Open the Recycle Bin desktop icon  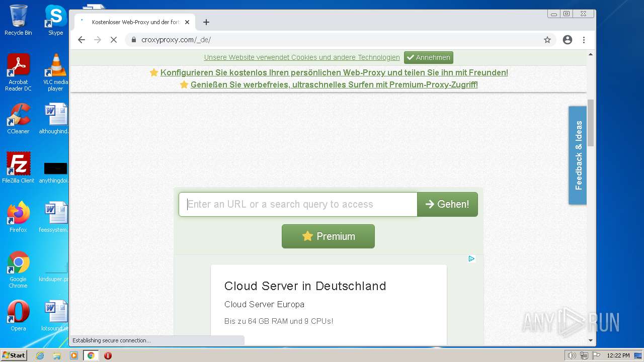point(18,20)
